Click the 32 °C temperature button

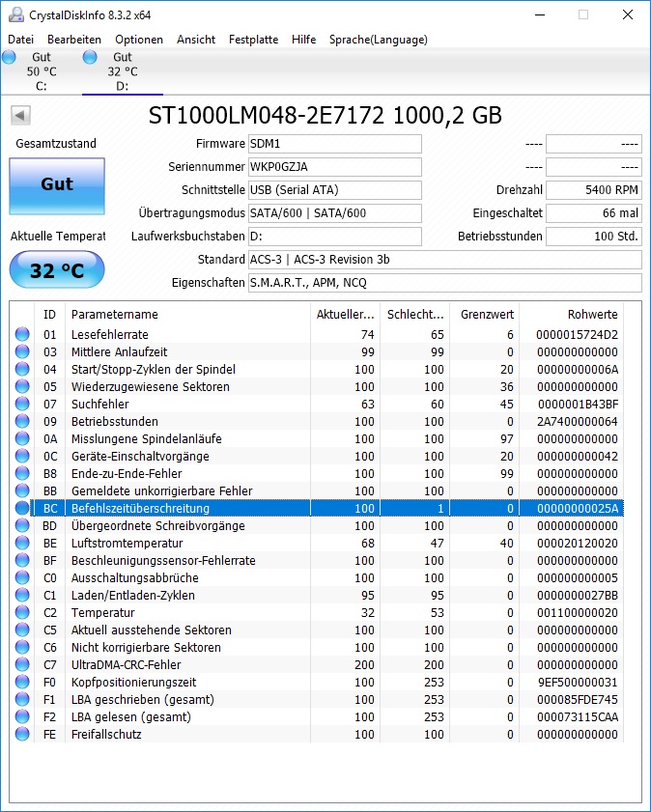coord(57,269)
